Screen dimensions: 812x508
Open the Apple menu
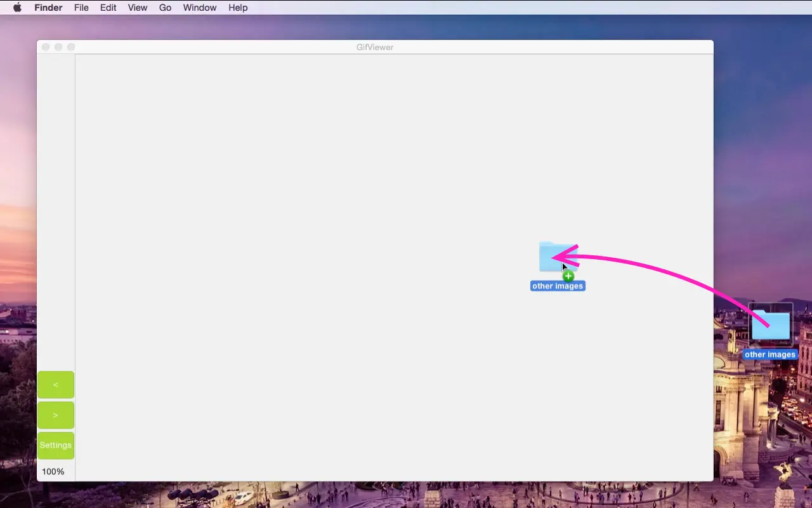coord(17,7)
